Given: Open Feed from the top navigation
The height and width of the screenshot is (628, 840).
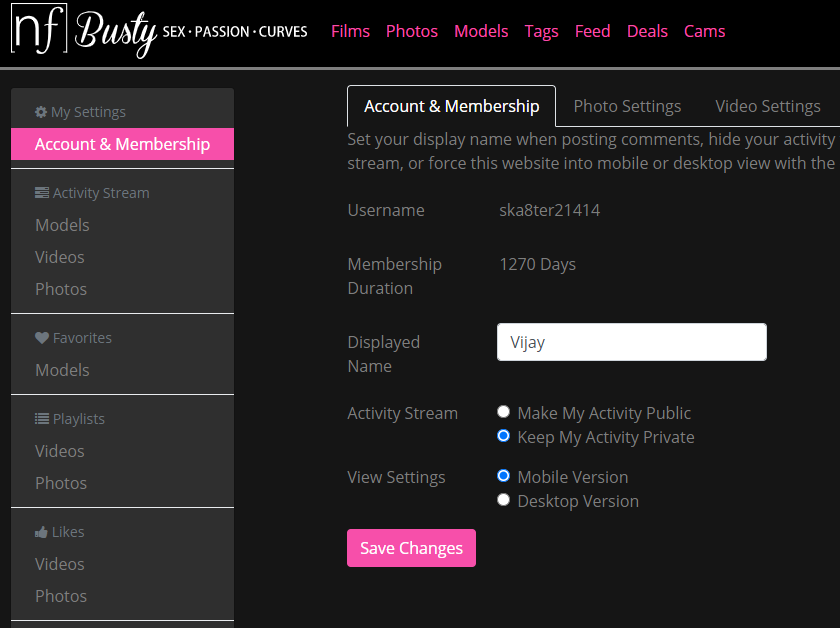Looking at the screenshot, I should (592, 31).
